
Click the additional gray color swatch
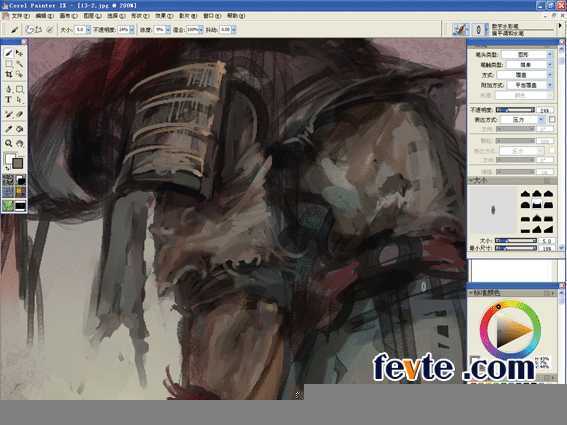(x=17, y=163)
